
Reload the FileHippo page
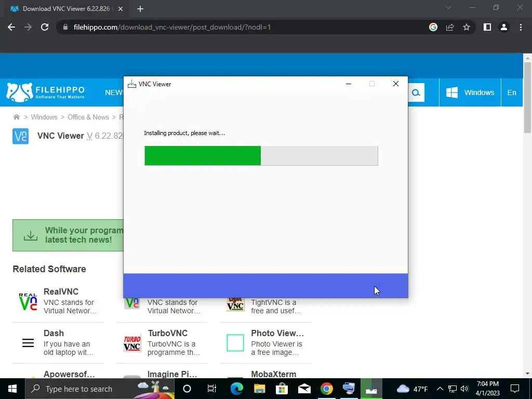(45, 27)
